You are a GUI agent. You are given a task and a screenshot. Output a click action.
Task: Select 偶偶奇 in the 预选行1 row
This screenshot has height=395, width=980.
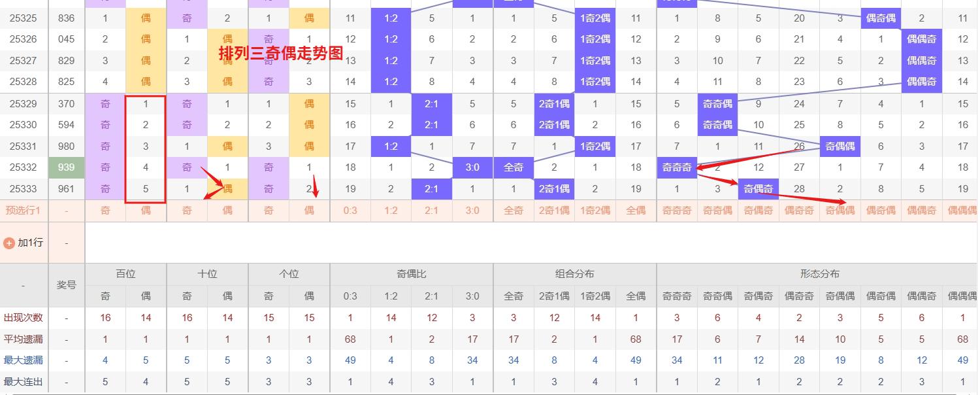pos(921,211)
